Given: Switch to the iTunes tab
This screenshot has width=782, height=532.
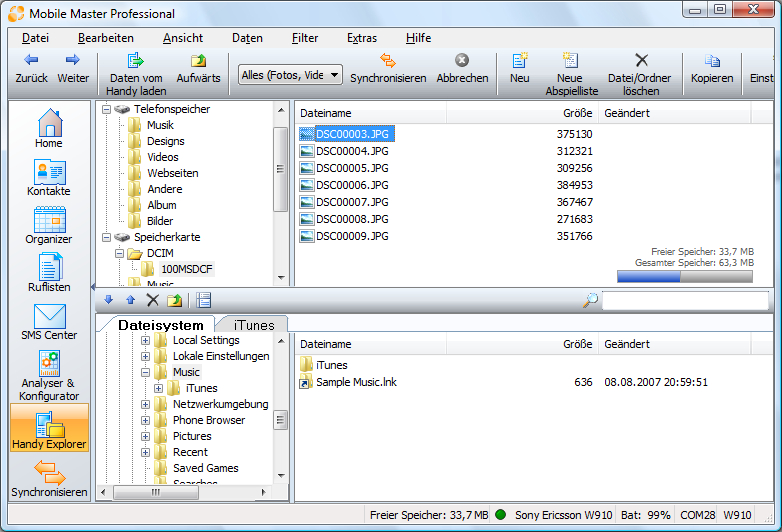Looking at the screenshot, I should pyautogui.click(x=253, y=325).
